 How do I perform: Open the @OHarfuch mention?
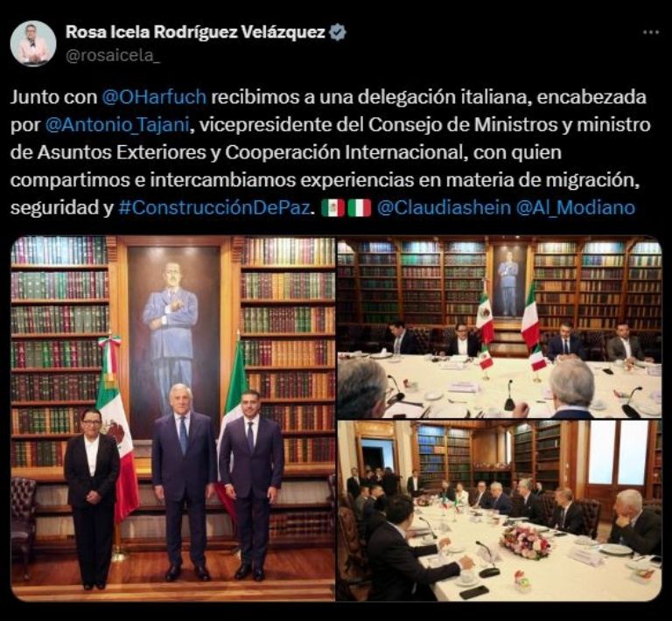(154, 97)
